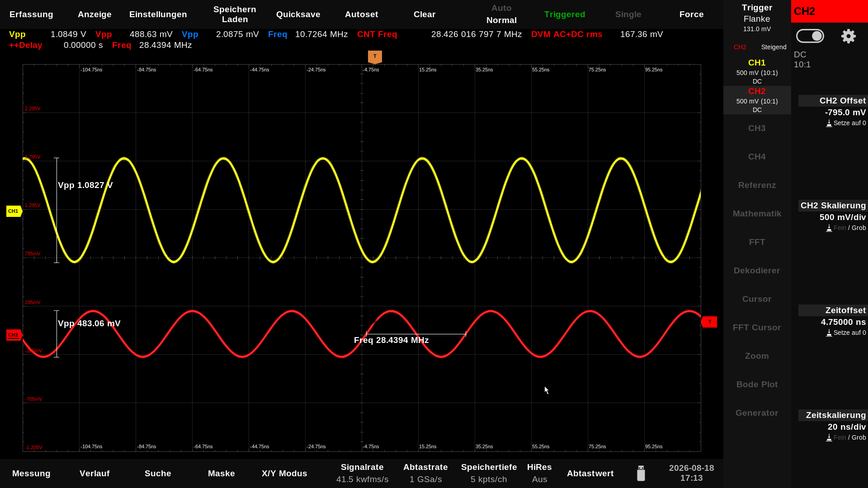
Task: Enable channel CH3
Action: coord(757,128)
